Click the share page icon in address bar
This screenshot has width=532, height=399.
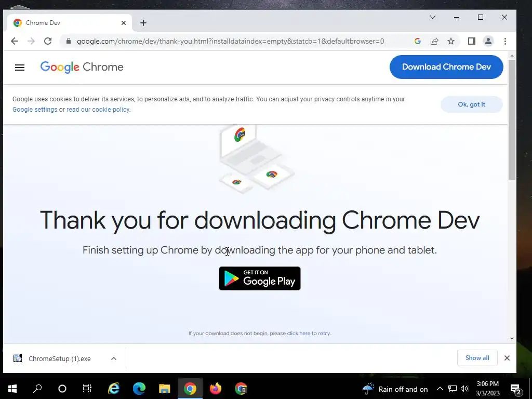tap(434, 41)
